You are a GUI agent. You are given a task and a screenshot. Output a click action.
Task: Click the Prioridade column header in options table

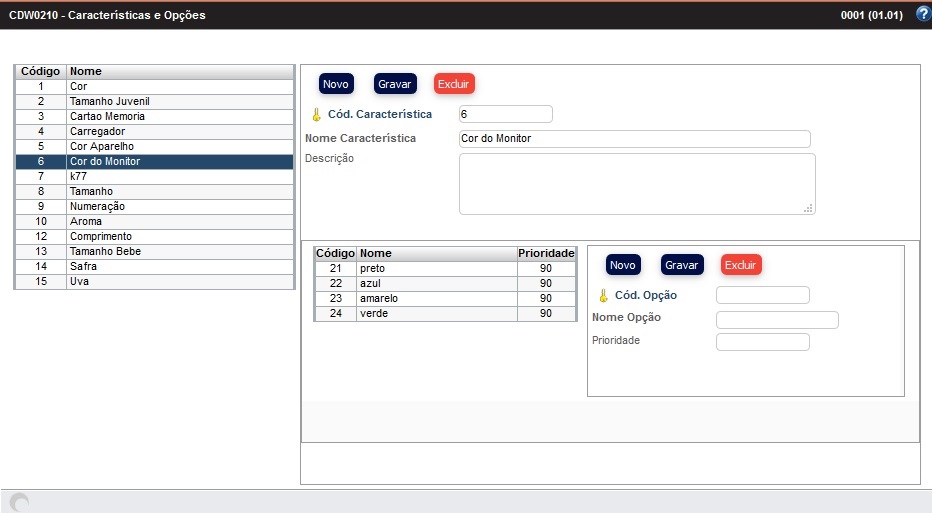[x=546, y=254]
